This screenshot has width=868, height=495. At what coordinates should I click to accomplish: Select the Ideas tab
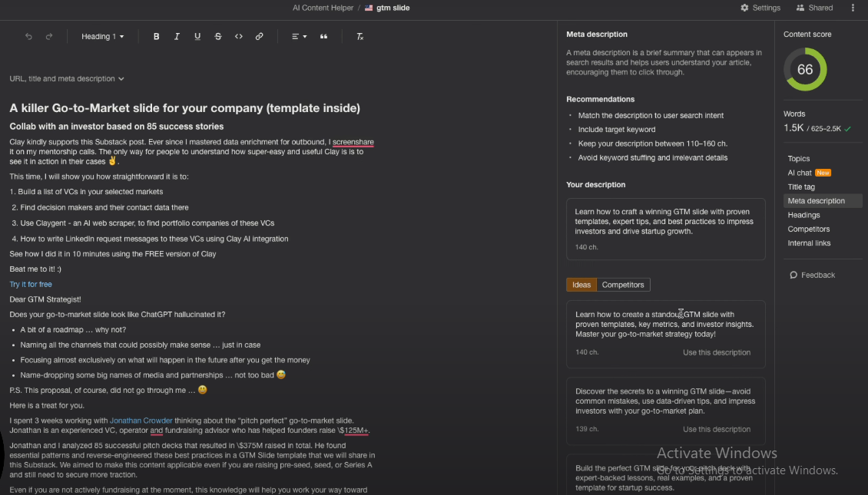click(x=581, y=285)
